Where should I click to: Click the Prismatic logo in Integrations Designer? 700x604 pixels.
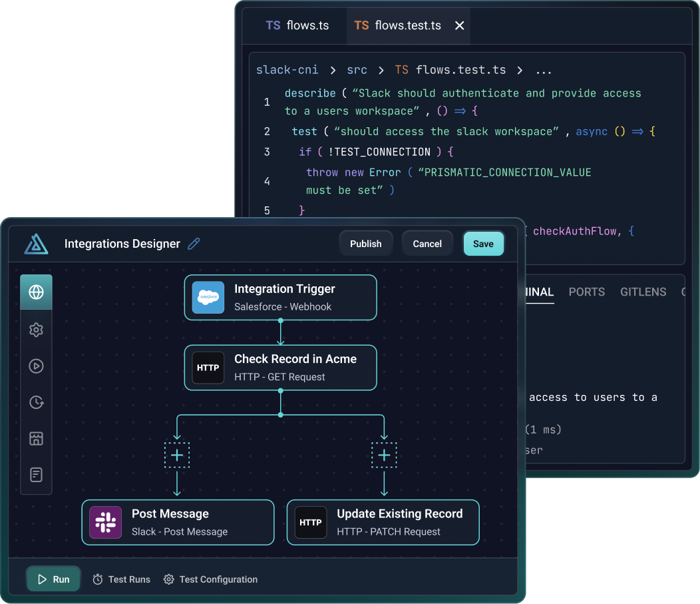pos(36,244)
